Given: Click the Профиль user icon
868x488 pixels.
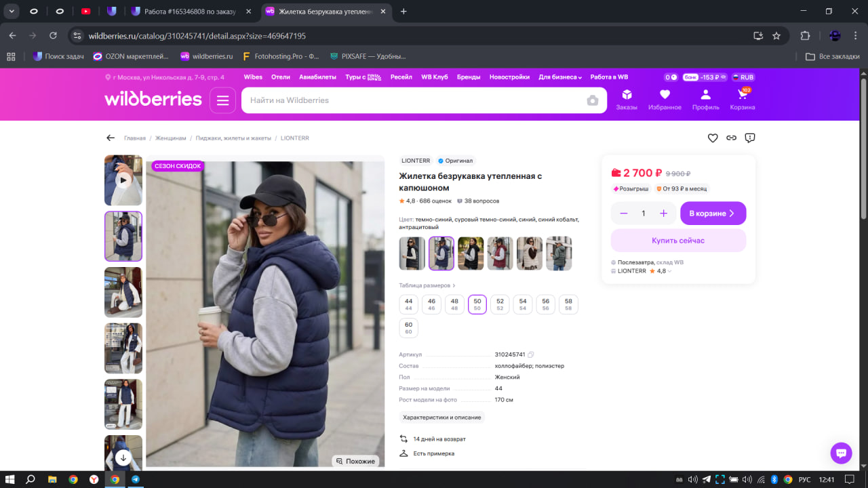Looking at the screenshot, I should (705, 100).
